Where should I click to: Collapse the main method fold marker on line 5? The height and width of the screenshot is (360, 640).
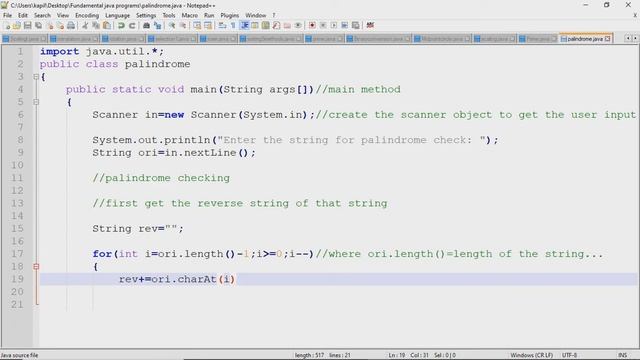36,102
